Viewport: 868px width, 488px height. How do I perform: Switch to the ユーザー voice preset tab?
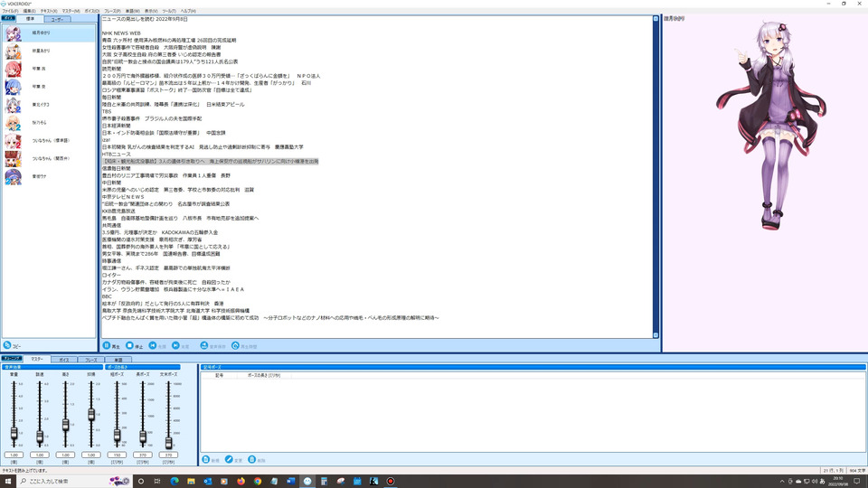[57, 19]
